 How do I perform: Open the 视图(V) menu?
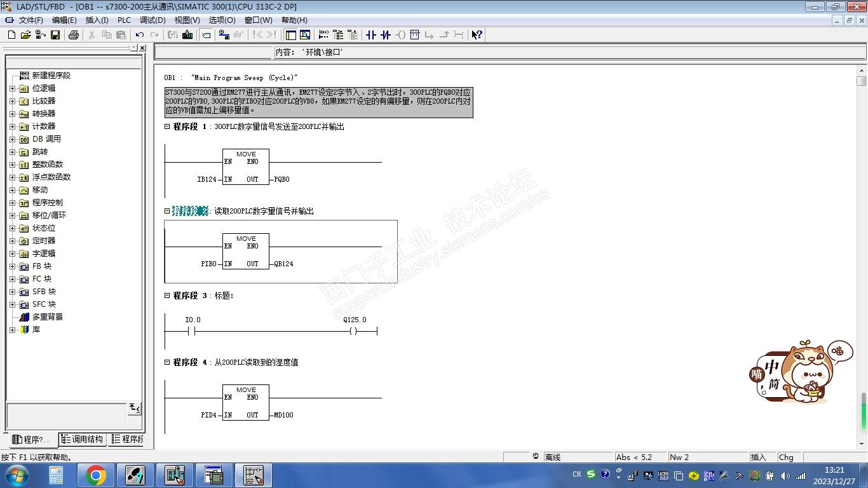[187, 20]
